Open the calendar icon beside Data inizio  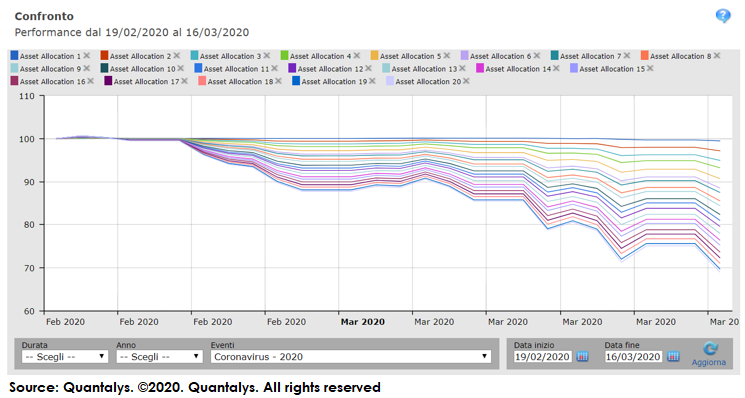pyautogui.click(x=582, y=356)
